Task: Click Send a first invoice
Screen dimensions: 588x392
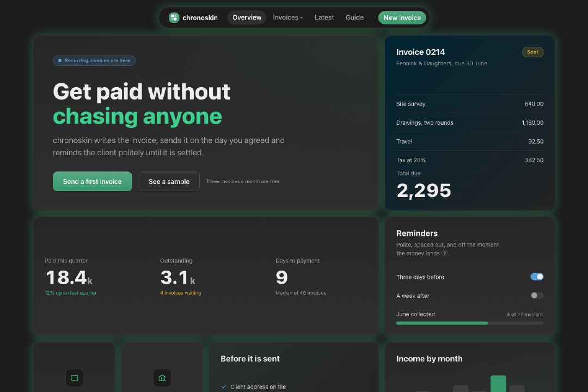Action: click(92, 181)
